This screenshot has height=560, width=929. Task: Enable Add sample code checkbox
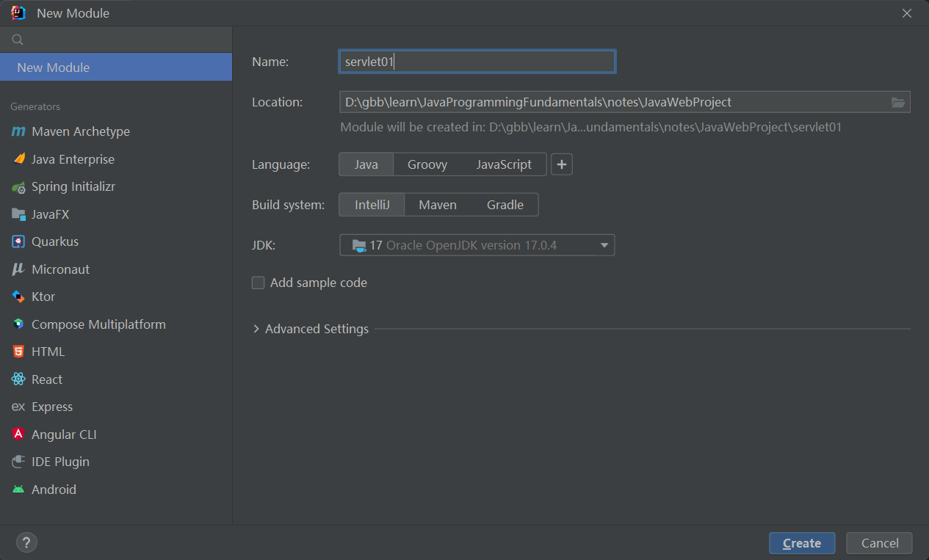point(258,283)
